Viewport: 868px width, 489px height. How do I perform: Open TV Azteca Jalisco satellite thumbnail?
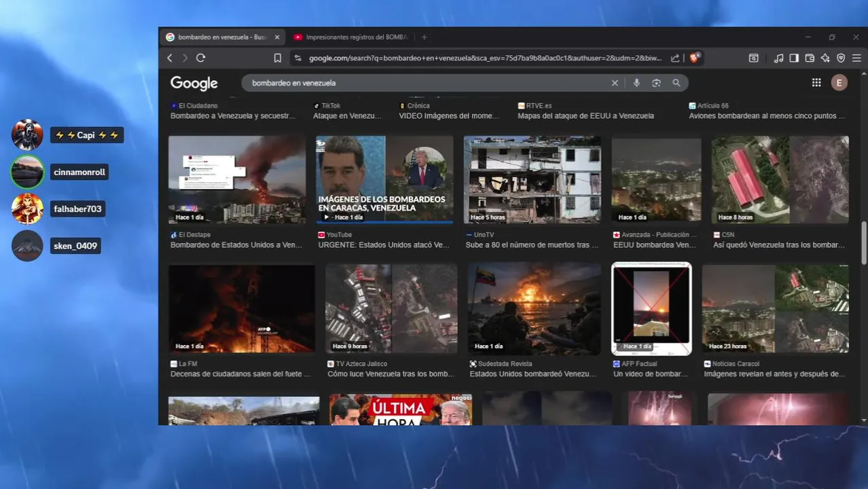click(392, 309)
